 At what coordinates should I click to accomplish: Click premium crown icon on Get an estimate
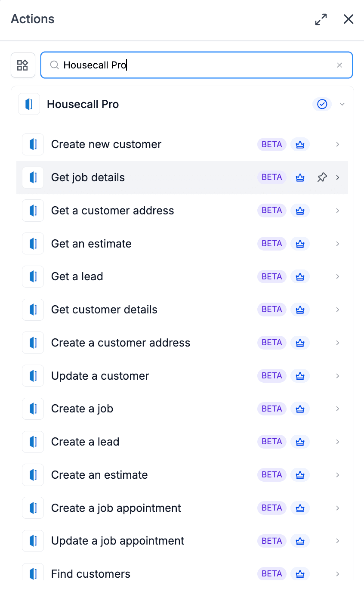(x=300, y=244)
